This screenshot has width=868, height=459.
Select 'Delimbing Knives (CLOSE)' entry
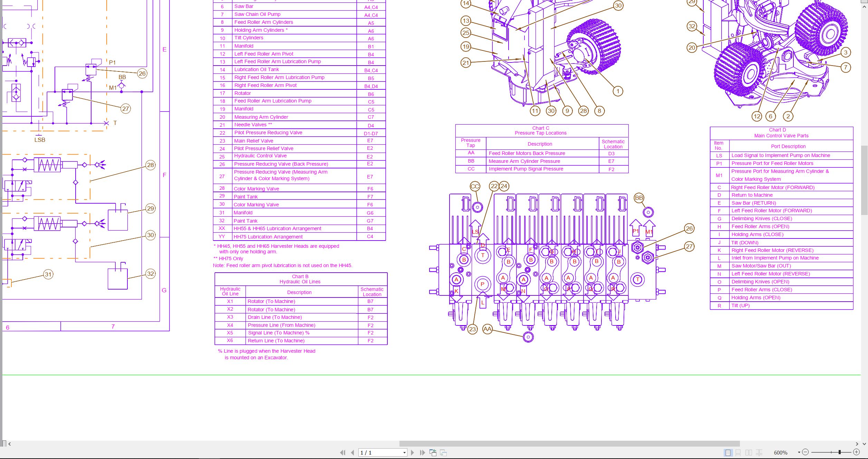pyautogui.click(x=762, y=218)
